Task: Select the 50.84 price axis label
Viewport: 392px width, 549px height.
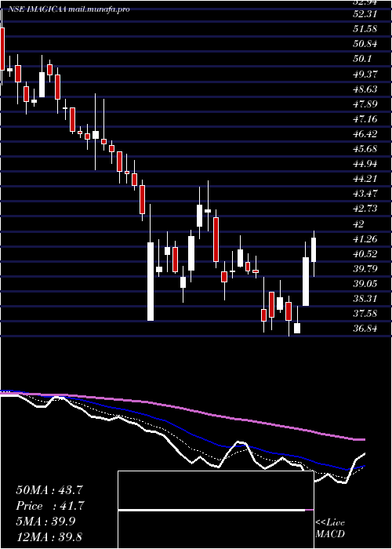Action: click(365, 44)
